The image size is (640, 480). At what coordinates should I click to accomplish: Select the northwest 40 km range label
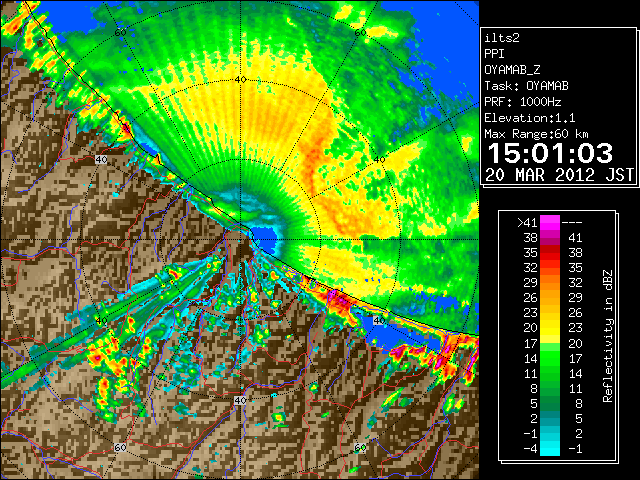[x=101, y=160]
